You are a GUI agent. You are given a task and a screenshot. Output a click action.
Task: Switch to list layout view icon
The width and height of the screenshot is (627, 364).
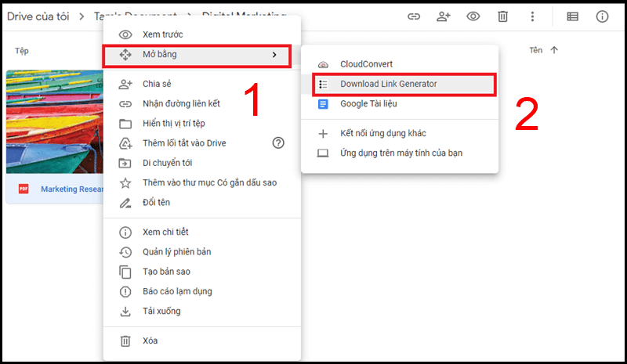tap(573, 16)
